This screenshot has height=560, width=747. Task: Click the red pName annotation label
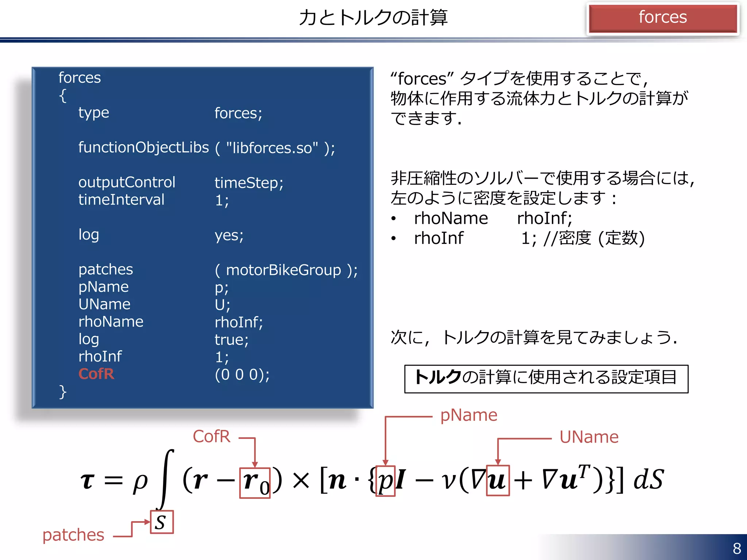(469, 415)
